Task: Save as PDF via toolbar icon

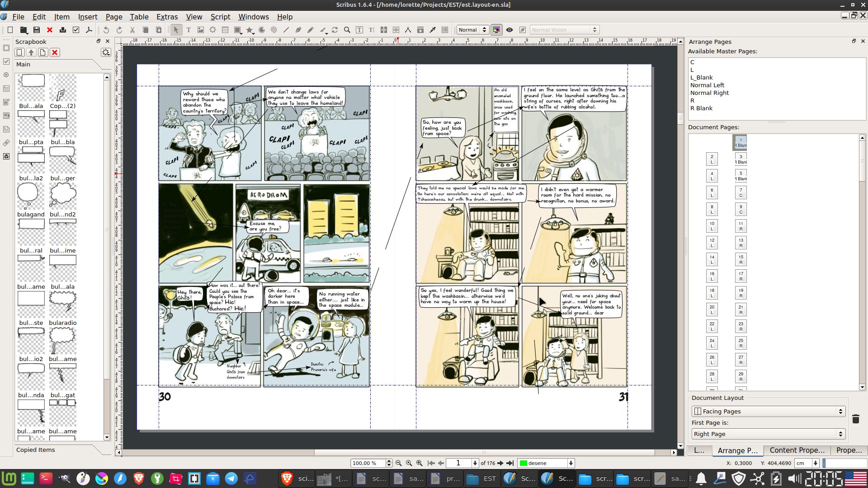Action: click(x=89, y=30)
